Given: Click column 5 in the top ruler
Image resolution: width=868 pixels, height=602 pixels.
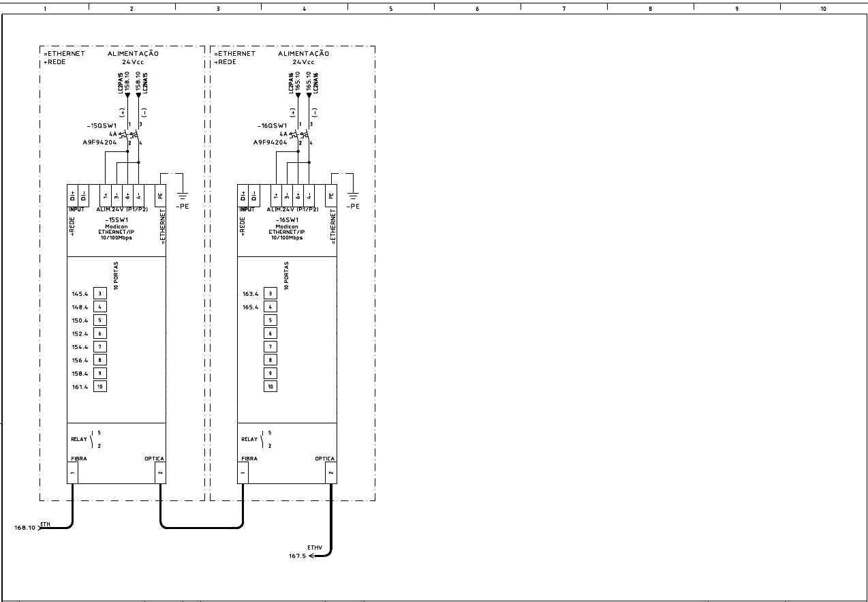Looking at the screenshot, I should (391, 9).
